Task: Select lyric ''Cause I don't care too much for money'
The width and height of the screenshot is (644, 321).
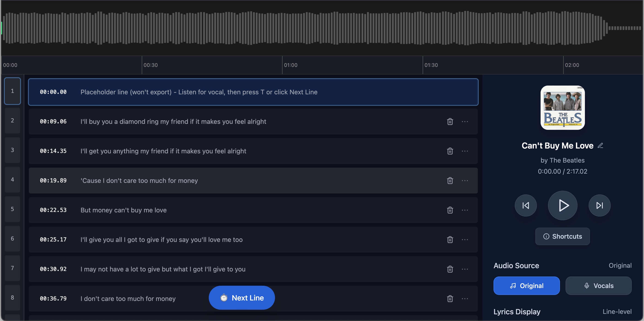Action: pos(139,180)
